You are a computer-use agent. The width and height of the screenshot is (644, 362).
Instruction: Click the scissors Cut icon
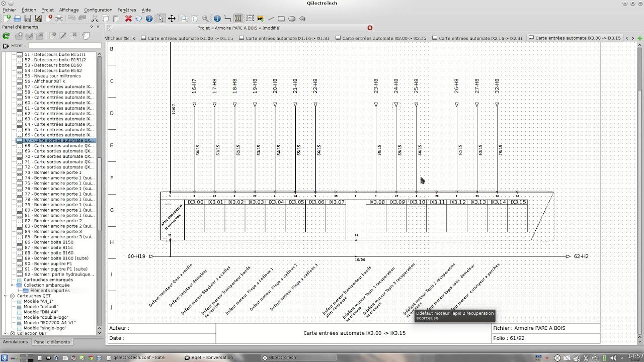click(x=95, y=18)
